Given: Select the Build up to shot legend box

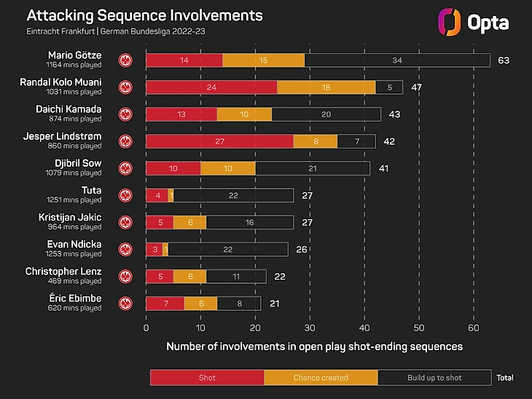Looking at the screenshot, I should pyautogui.click(x=434, y=378).
